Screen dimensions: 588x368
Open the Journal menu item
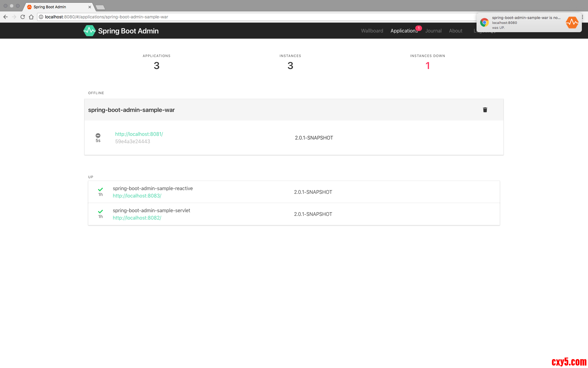tap(433, 31)
